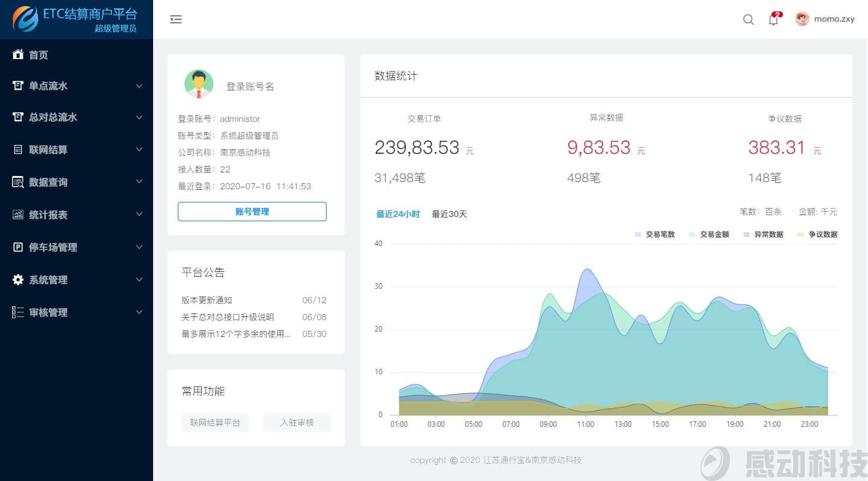Click the 账号管理 button

[x=252, y=212]
